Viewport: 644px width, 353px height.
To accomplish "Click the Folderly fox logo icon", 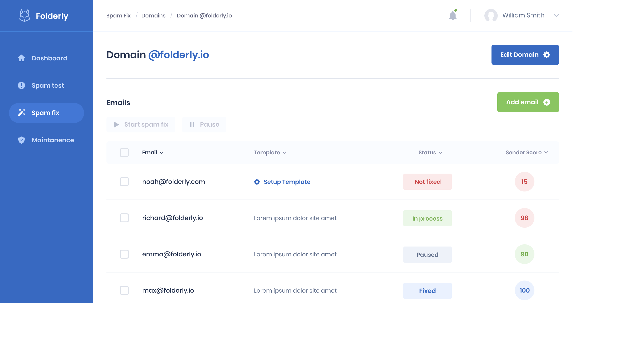I will coord(25,15).
